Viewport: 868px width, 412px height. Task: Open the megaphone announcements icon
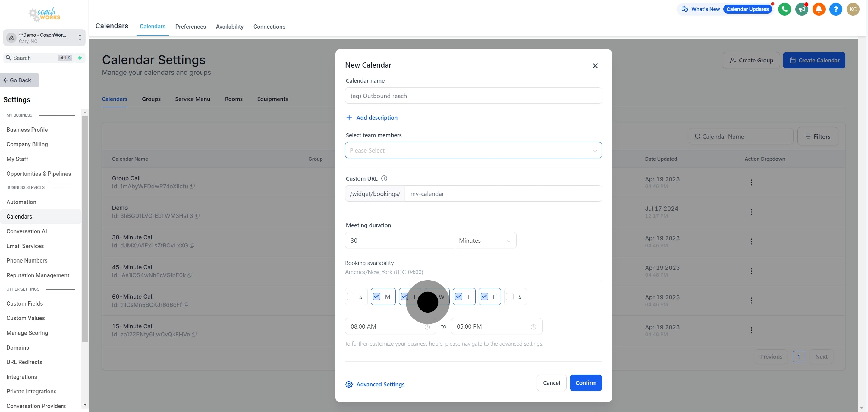pyautogui.click(x=802, y=9)
